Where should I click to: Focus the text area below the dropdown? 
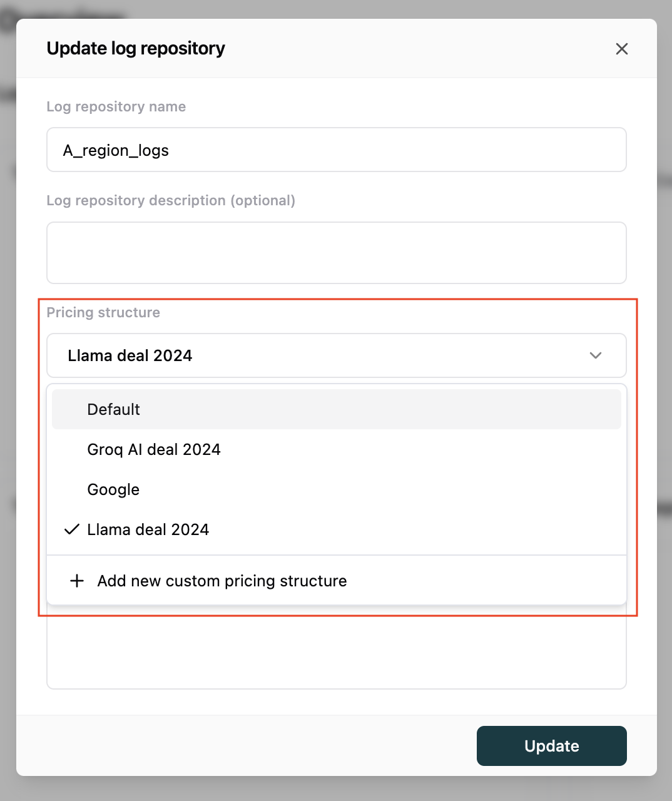point(336,651)
